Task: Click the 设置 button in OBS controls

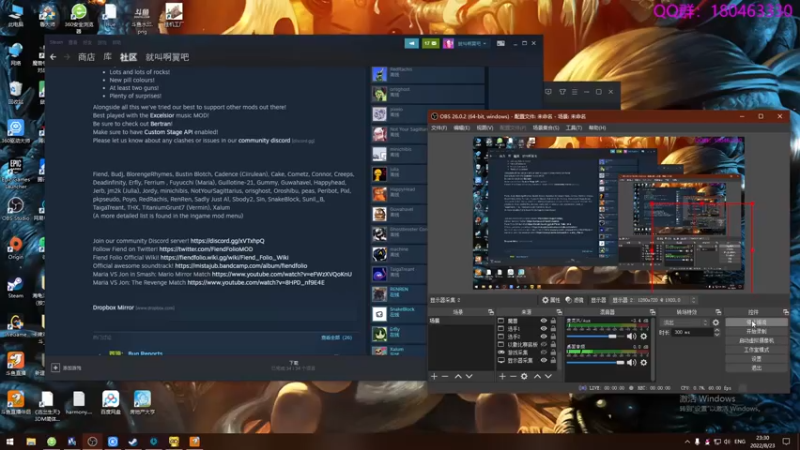Action: (756, 359)
